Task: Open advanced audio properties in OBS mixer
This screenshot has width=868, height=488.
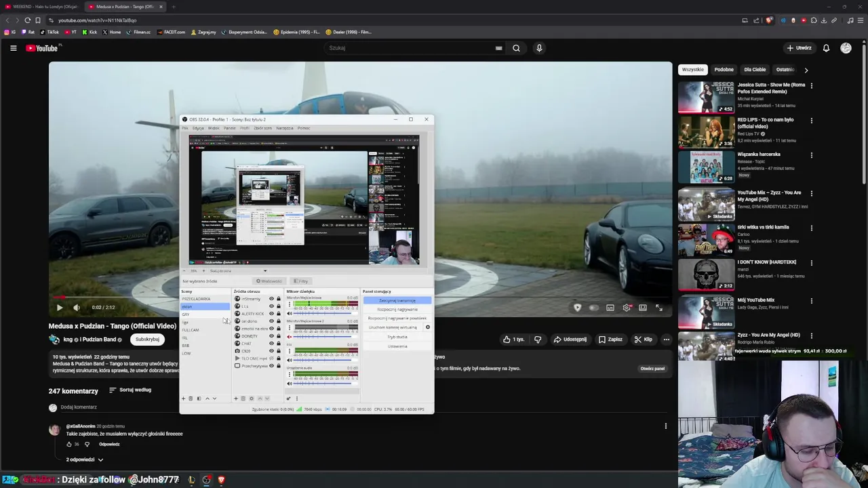Action: pos(288,399)
